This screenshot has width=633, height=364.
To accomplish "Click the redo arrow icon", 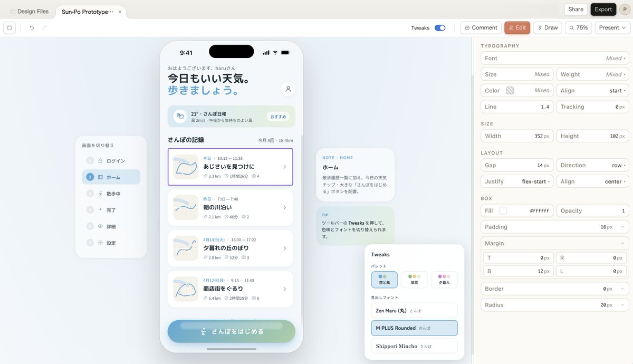I will tap(45, 27).
